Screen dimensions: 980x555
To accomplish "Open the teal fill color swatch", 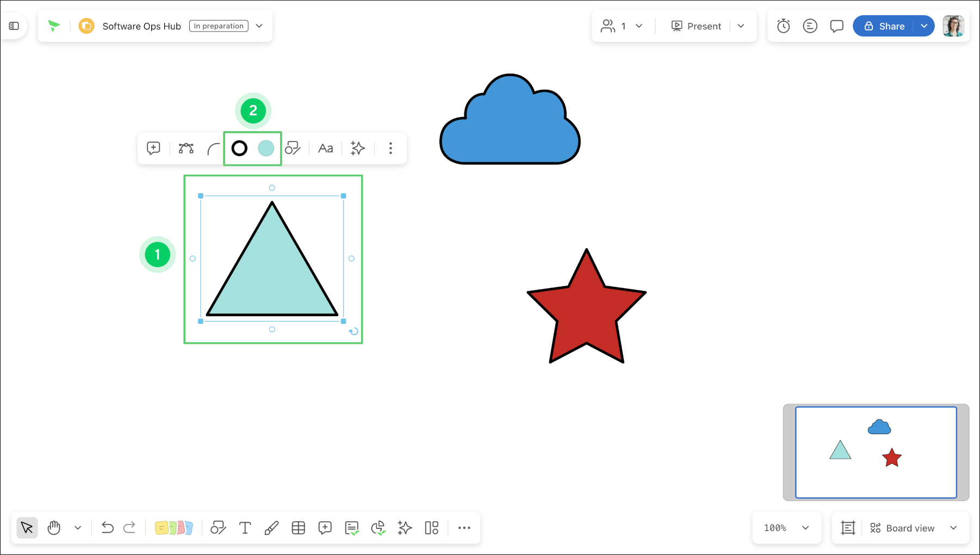I will (x=266, y=148).
